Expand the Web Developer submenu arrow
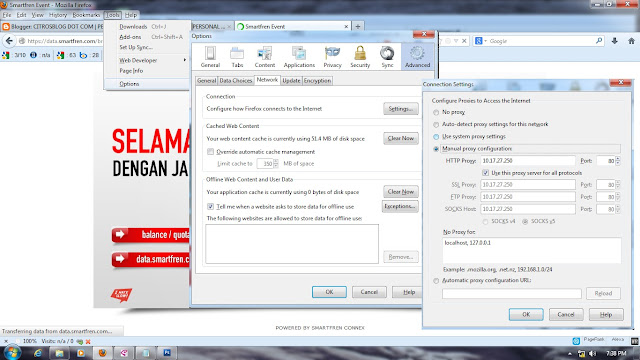 [x=184, y=60]
